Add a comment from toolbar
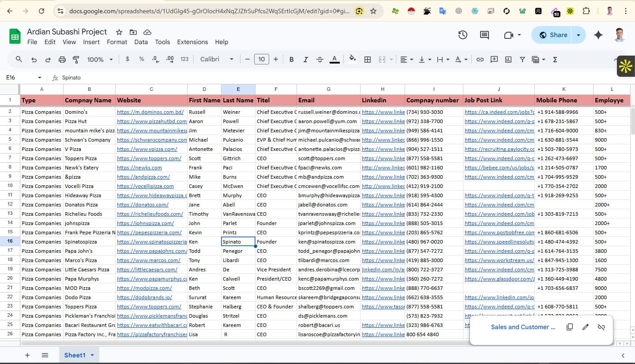The image size is (635, 364). (494, 59)
